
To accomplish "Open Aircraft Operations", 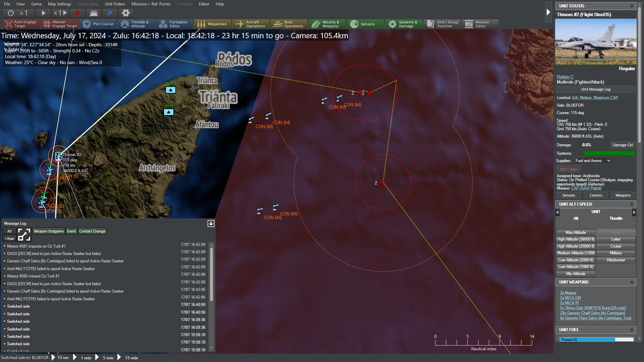I will pyautogui.click(x=251, y=24).
